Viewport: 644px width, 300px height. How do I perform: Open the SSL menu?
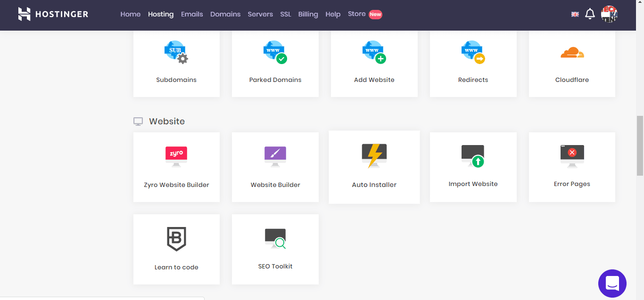pos(286,14)
